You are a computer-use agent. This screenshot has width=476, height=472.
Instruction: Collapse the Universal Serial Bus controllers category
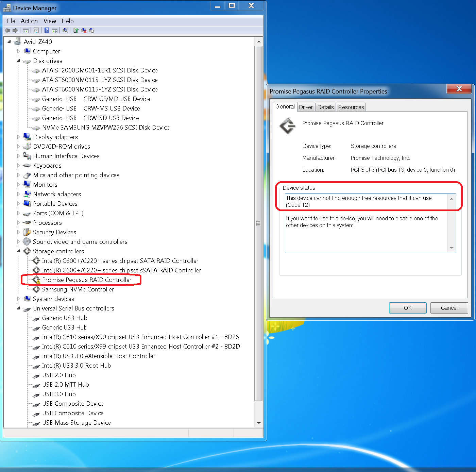[18, 308]
